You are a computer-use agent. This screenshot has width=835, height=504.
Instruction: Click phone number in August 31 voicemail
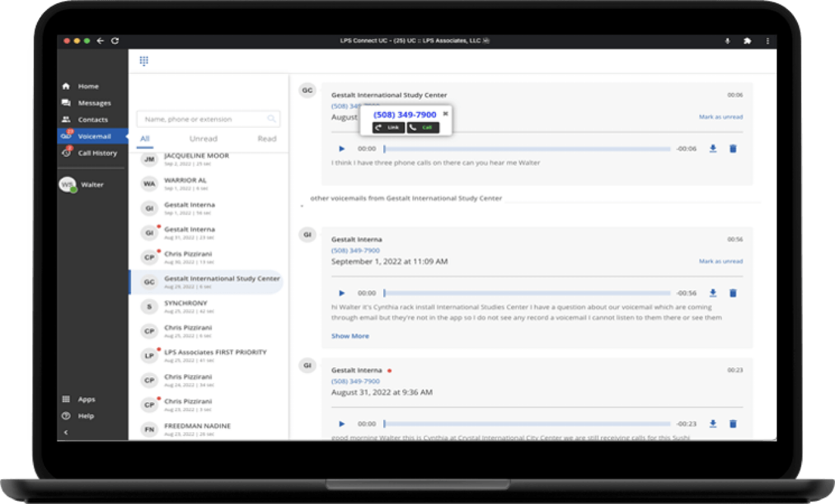pos(355,381)
